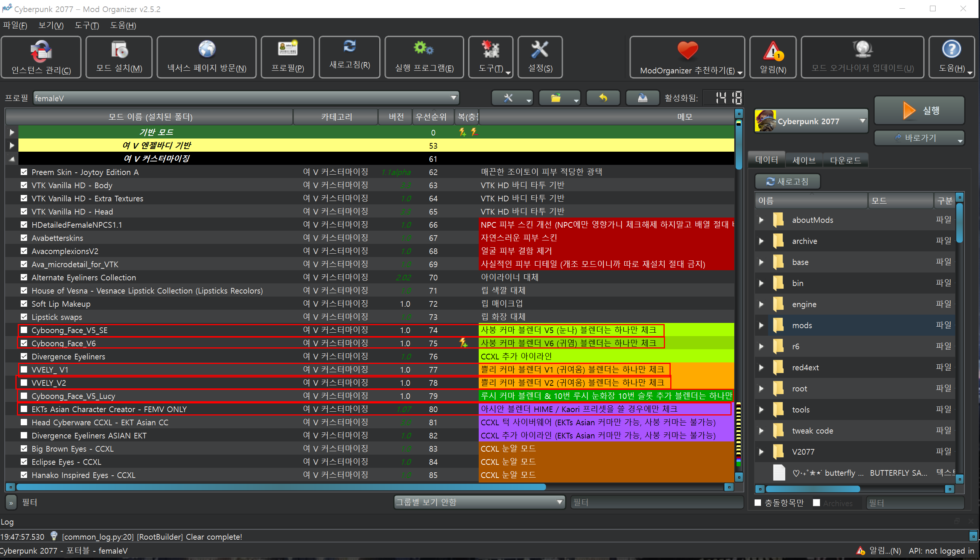Image resolution: width=980 pixels, height=560 pixels.
Task: Open the 도구(T) menu
Action: pyautogui.click(x=87, y=25)
